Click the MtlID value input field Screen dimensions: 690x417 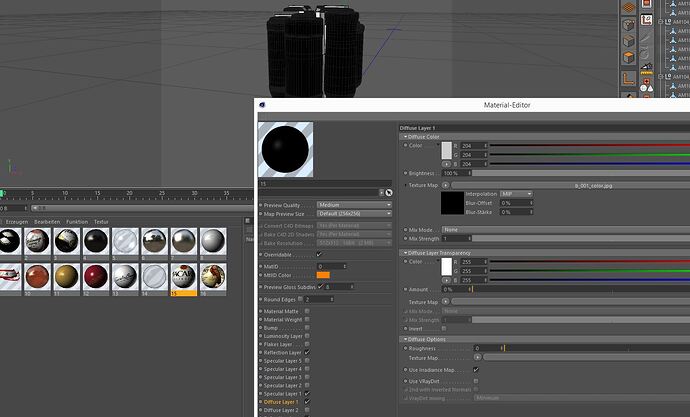pyautogui.click(x=332, y=266)
